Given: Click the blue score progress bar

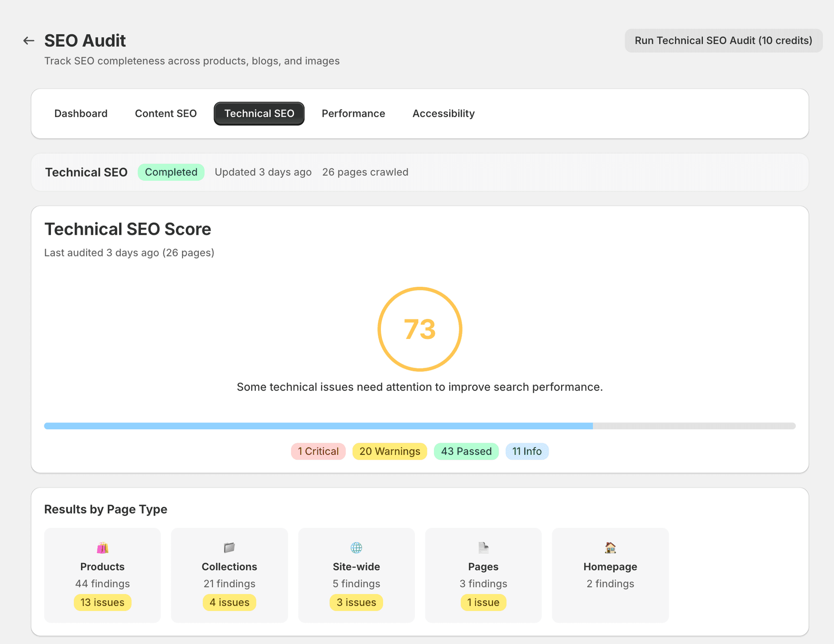Looking at the screenshot, I should click(x=318, y=426).
